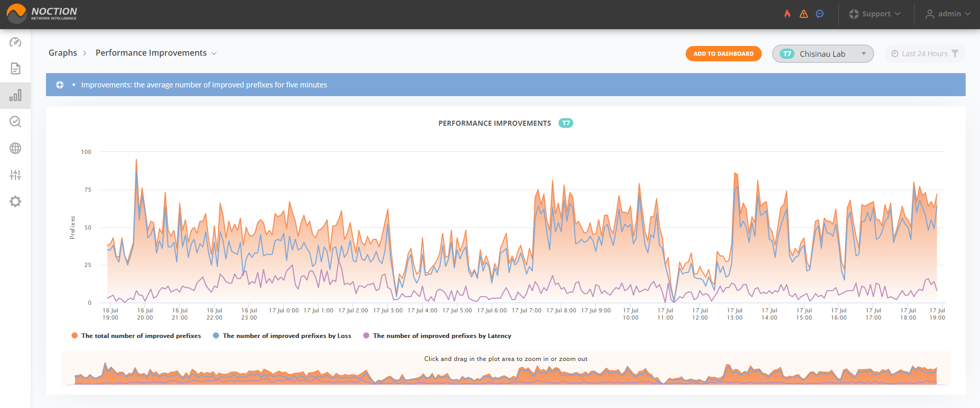
Task: Click the Add to Dashboard button
Action: click(724, 54)
